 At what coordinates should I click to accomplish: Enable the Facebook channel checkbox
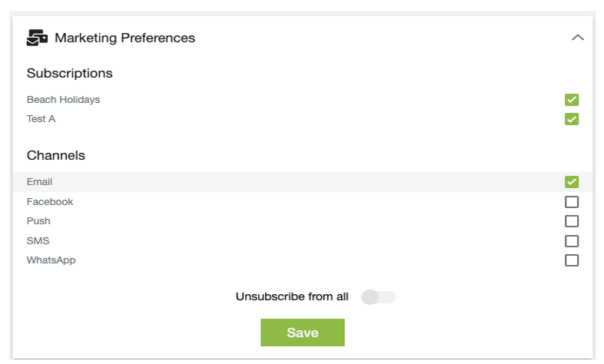tap(572, 202)
